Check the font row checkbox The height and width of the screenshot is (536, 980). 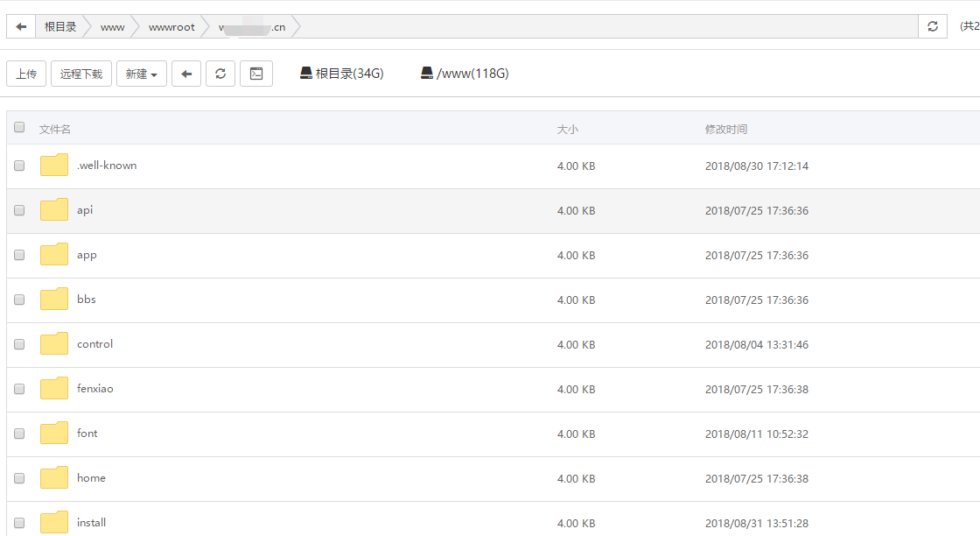[x=19, y=434]
